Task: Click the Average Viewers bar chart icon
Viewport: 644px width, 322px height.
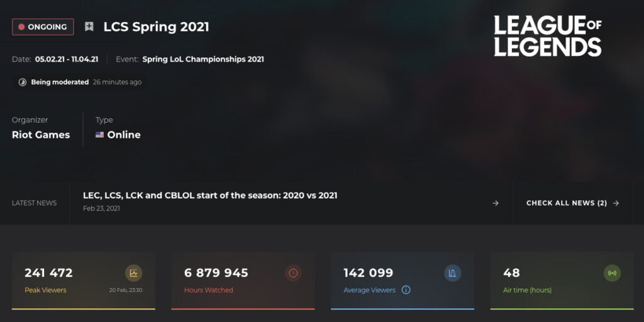Action: tap(453, 273)
